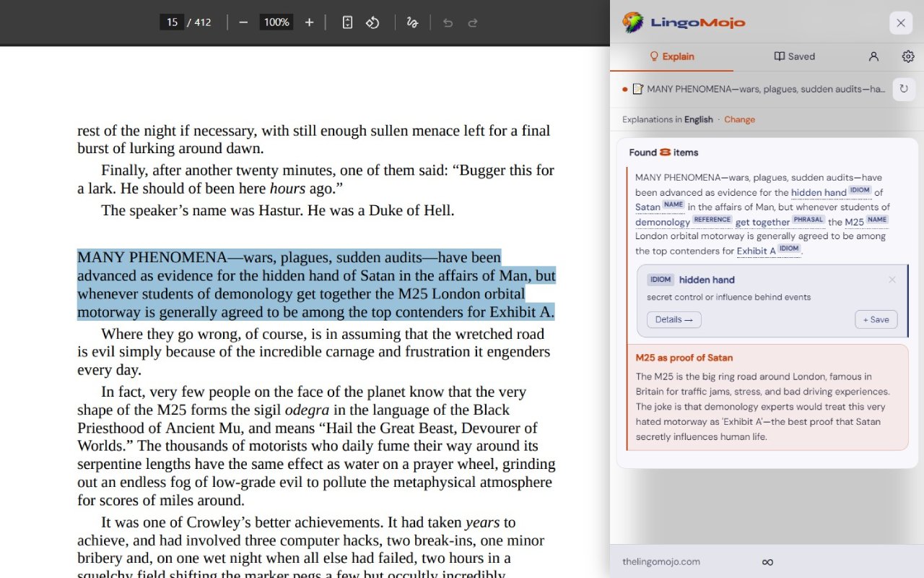The image size is (924, 578).
Task: Change the explanation language
Action: pyautogui.click(x=739, y=120)
